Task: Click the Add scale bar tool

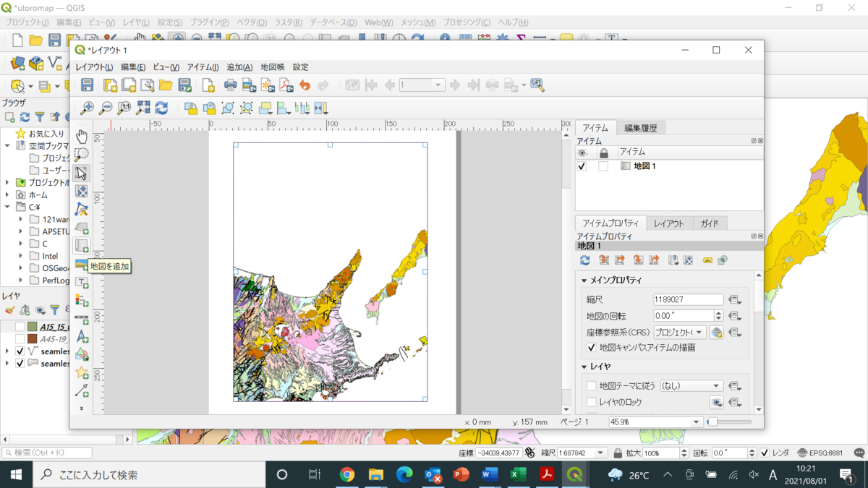Action: 82,319
